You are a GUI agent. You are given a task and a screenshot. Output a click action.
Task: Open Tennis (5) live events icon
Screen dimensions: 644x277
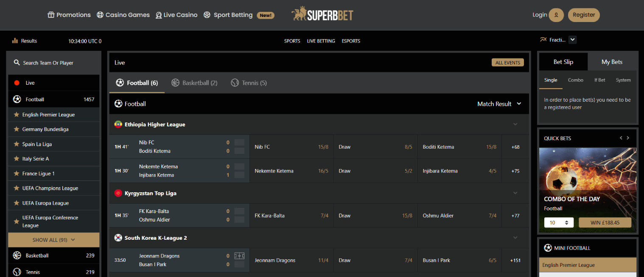pos(235,83)
